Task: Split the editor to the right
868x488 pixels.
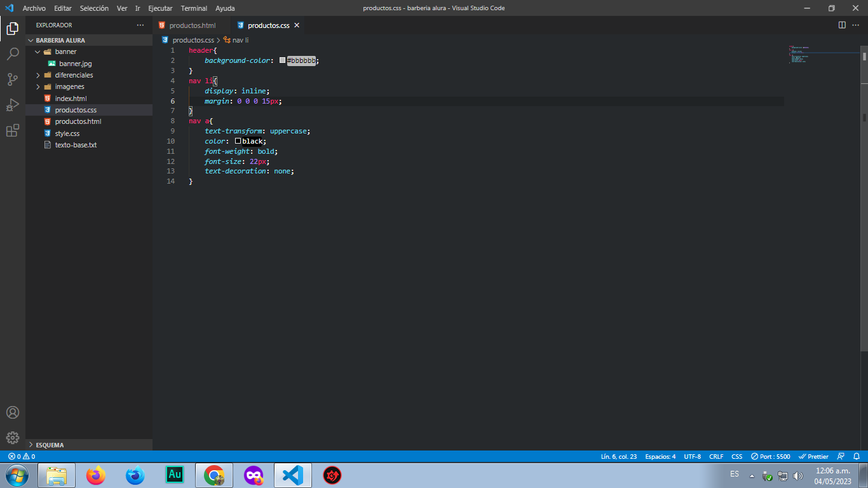Action: (842, 25)
